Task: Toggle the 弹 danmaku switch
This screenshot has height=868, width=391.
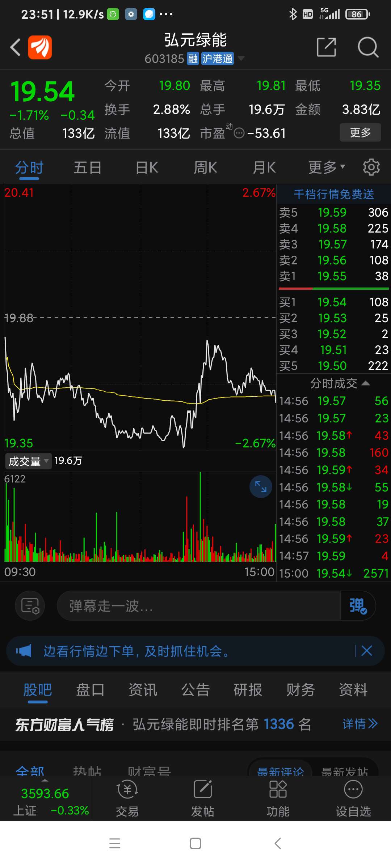Action: (x=358, y=605)
